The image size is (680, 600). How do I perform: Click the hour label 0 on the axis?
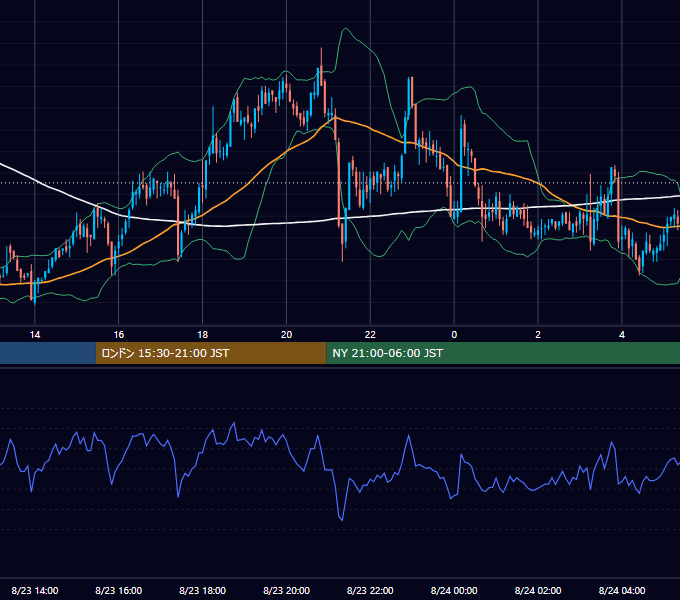pos(454,335)
